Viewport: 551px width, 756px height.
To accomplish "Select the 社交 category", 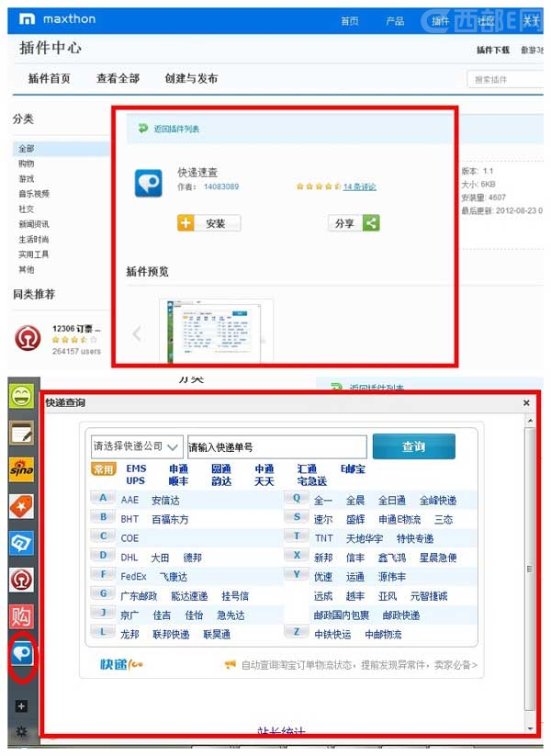I will pyautogui.click(x=27, y=209).
